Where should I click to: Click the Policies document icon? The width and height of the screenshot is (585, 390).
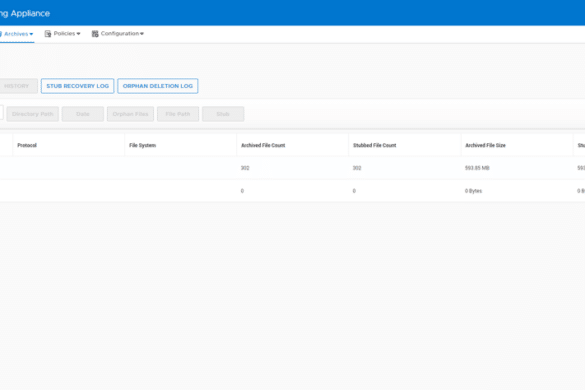[48, 34]
